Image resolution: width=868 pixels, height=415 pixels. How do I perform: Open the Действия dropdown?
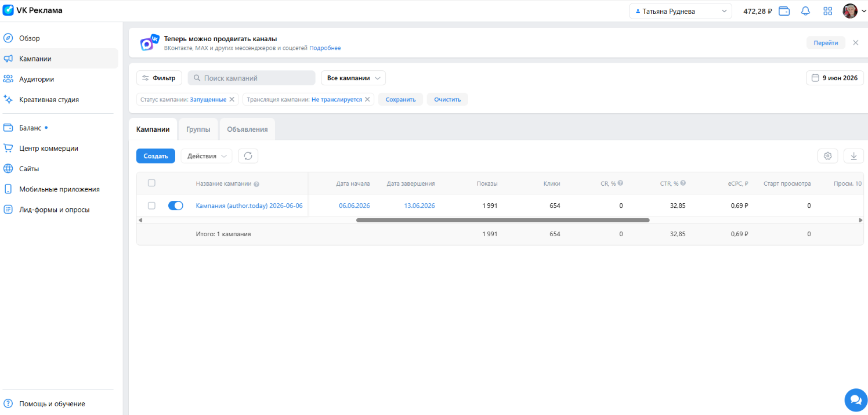click(207, 156)
